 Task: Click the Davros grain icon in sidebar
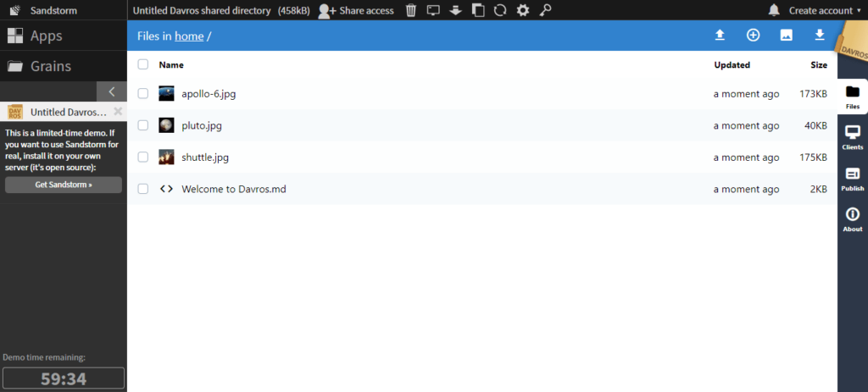[15, 113]
